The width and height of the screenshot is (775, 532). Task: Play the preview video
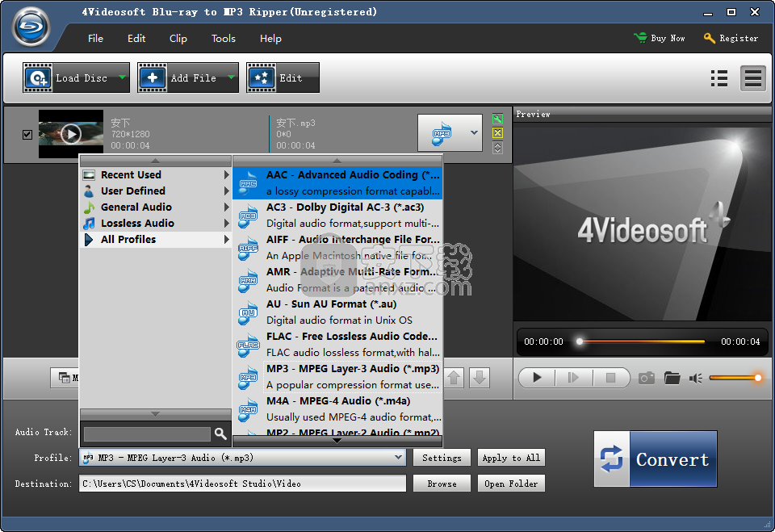coord(538,378)
